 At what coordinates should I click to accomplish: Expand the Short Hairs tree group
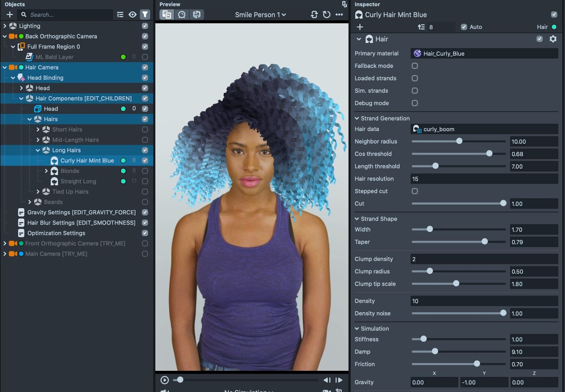click(x=38, y=130)
